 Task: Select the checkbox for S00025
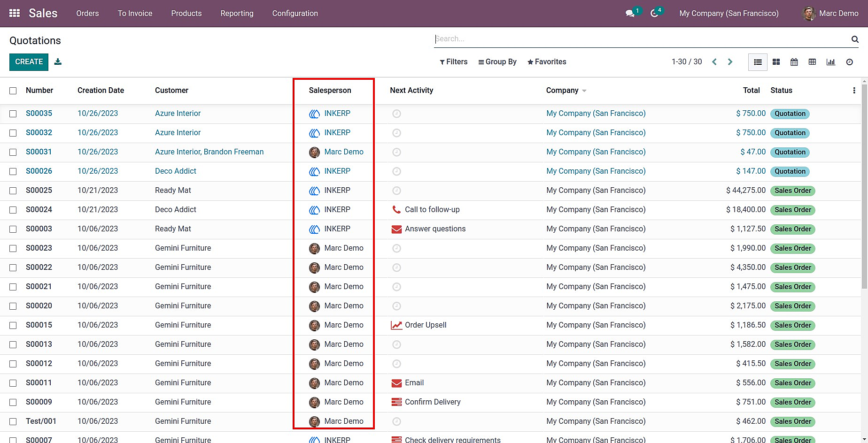pyautogui.click(x=13, y=191)
